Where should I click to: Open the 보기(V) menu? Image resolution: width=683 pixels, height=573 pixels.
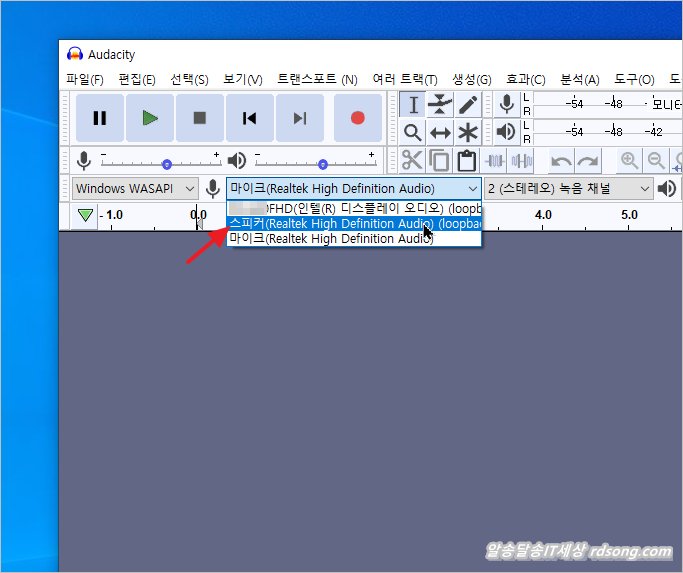click(x=243, y=80)
